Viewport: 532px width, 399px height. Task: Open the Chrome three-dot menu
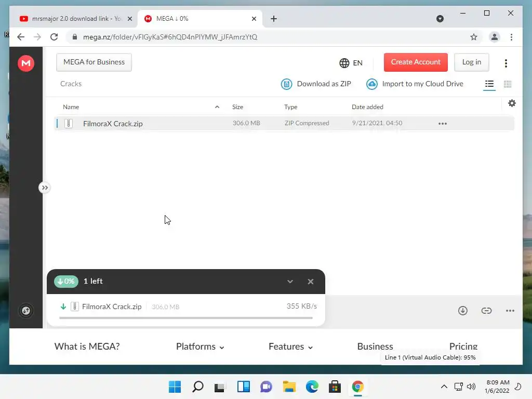(511, 37)
